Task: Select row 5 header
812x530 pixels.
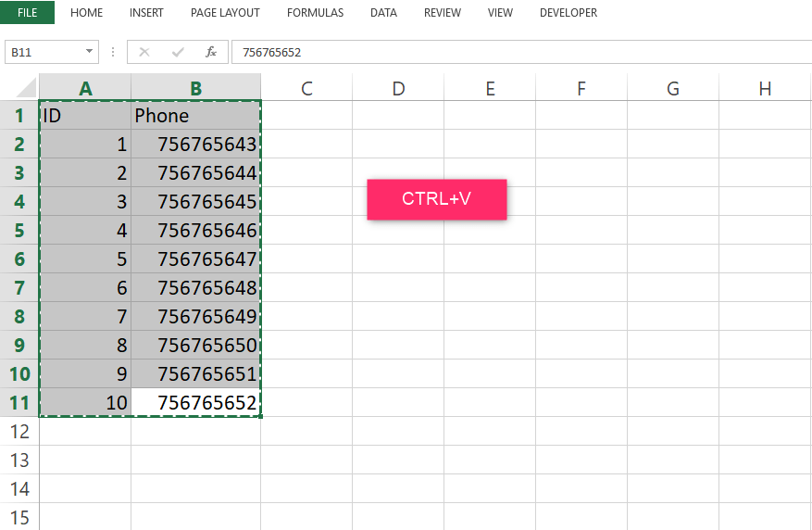Action: click(x=19, y=230)
